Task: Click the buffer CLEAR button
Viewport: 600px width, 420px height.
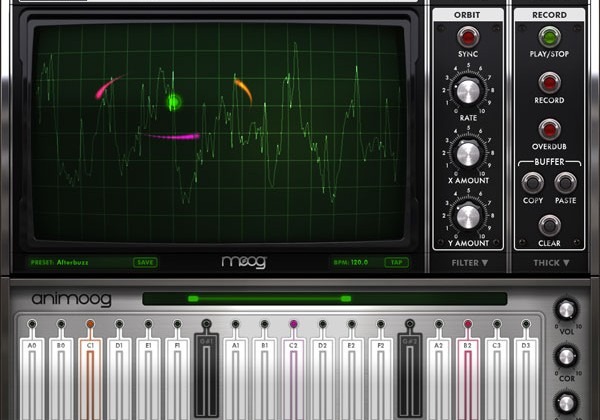Action: pos(549,226)
